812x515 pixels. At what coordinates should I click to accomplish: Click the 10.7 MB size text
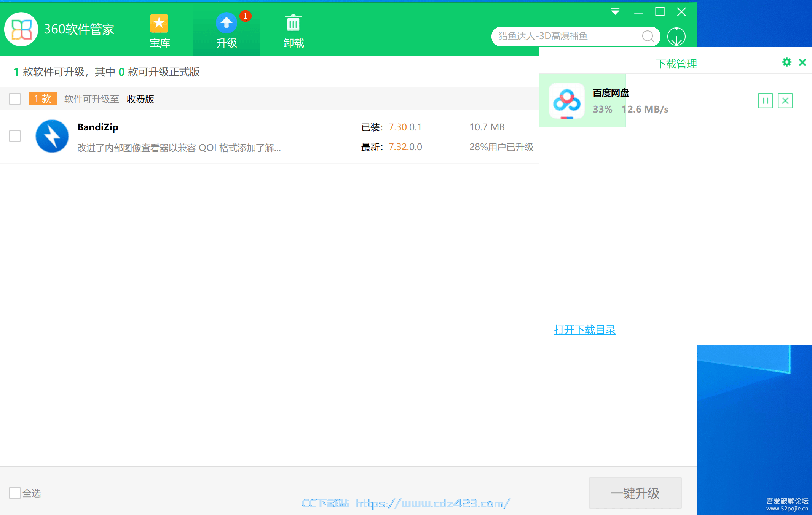(487, 127)
